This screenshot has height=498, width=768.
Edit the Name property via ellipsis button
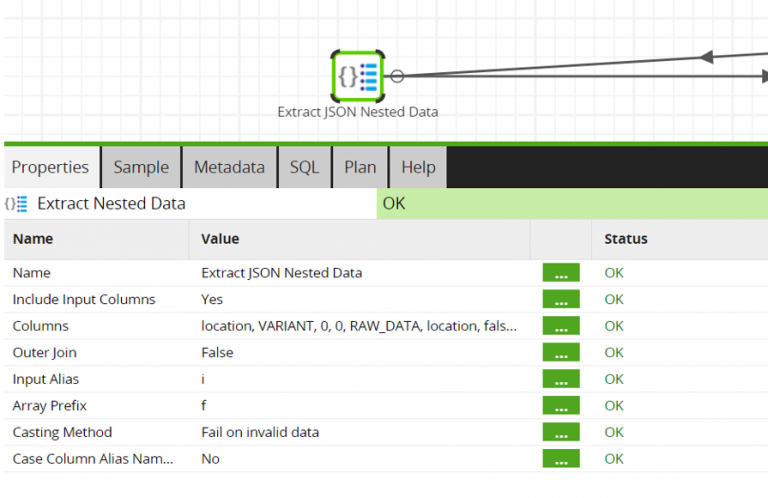point(561,272)
